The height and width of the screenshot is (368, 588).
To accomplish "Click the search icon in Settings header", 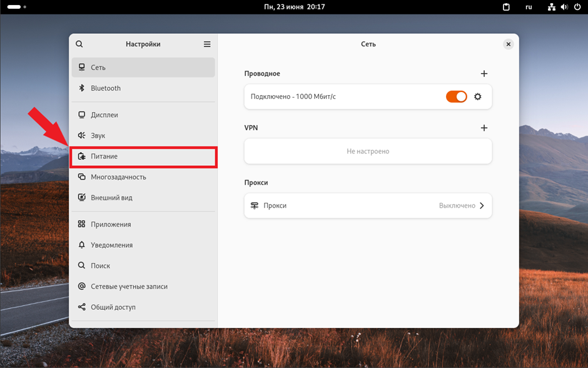I will point(79,44).
